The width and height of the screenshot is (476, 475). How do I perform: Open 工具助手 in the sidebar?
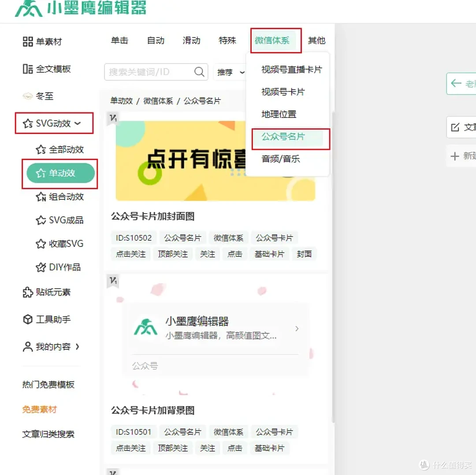(46, 319)
